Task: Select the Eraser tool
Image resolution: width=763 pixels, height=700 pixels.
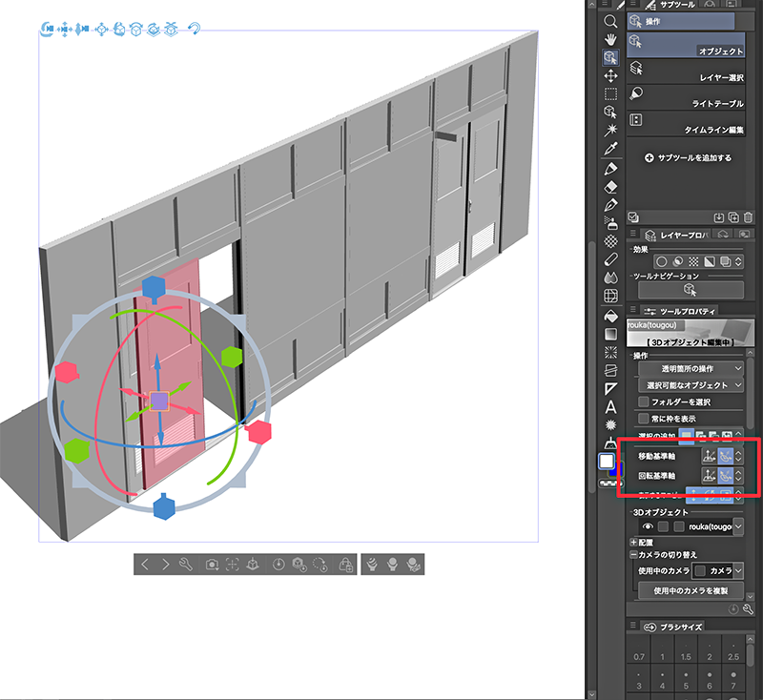Action: click(610, 186)
